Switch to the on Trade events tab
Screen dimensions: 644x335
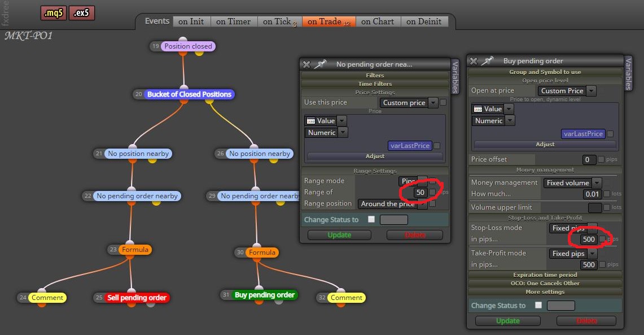click(328, 21)
